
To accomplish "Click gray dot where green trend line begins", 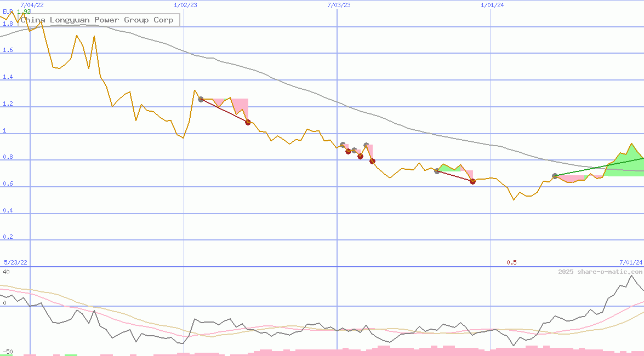I will [555, 176].
